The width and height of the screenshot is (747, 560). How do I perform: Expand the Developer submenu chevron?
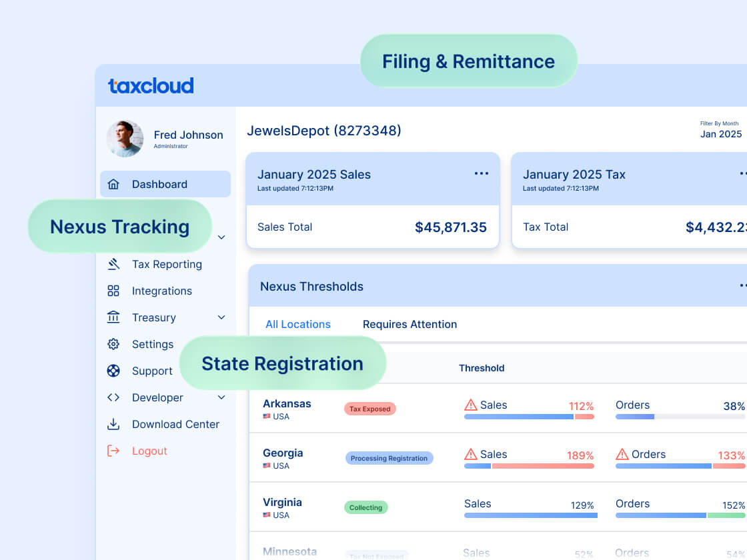click(x=221, y=397)
